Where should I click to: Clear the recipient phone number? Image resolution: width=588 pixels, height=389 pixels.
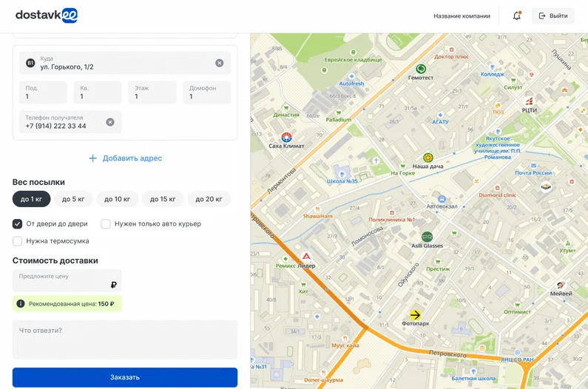pyautogui.click(x=110, y=122)
